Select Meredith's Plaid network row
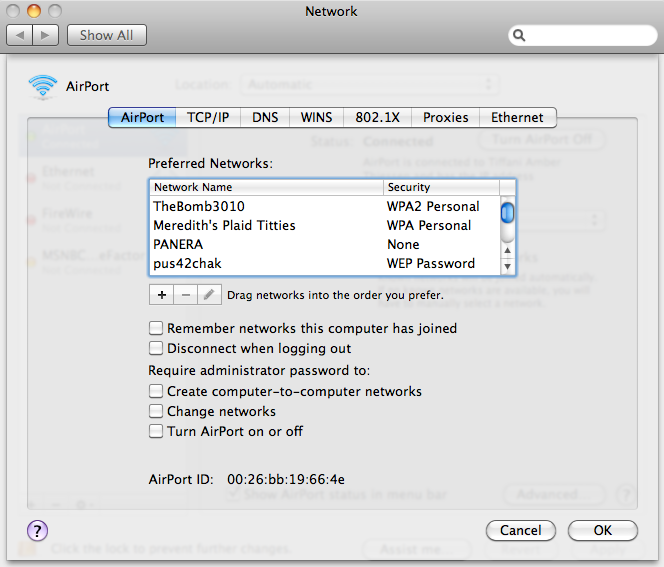The height and width of the screenshot is (567, 664). tap(325, 225)
